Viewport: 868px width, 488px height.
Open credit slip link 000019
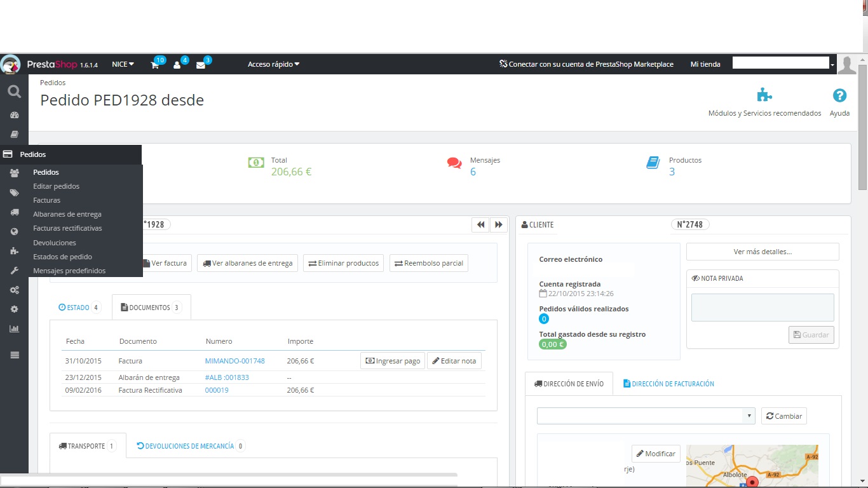click(217, 390)
